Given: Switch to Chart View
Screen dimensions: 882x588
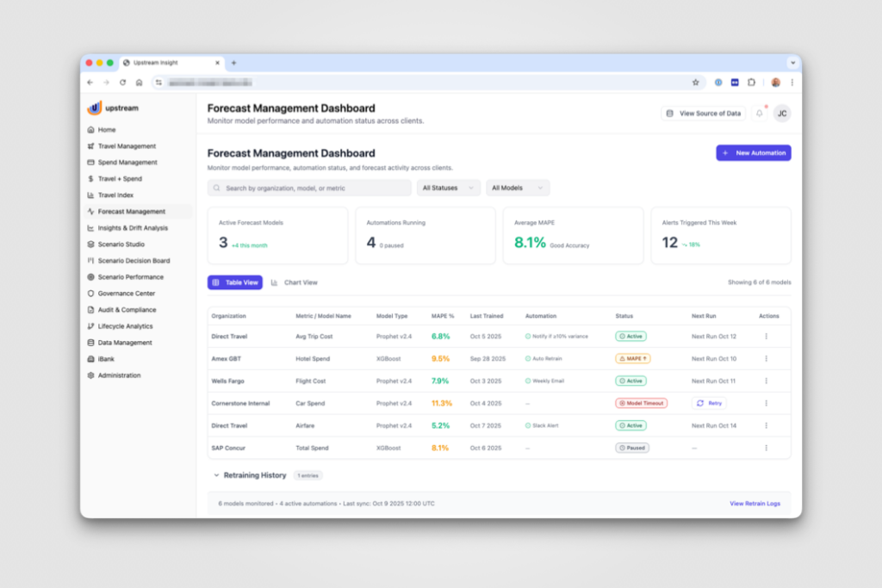Looking at the screenshot, I should tap(295, 282).
